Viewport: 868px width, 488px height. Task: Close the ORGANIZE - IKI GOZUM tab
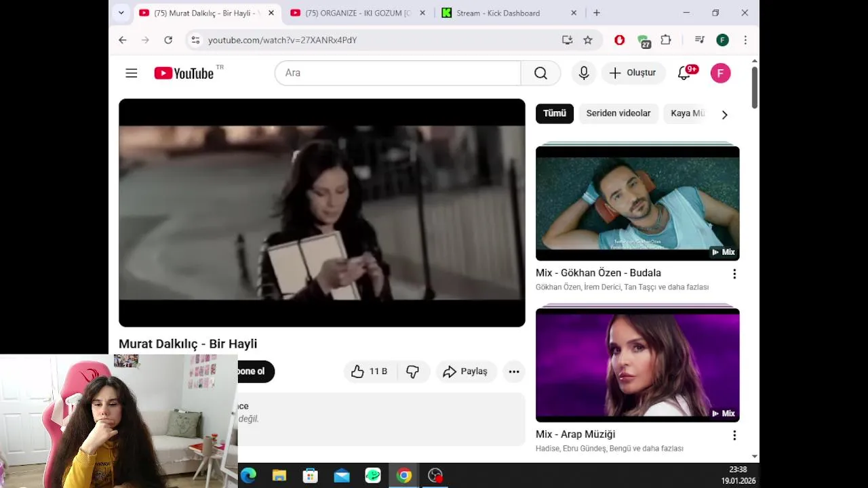423,13
